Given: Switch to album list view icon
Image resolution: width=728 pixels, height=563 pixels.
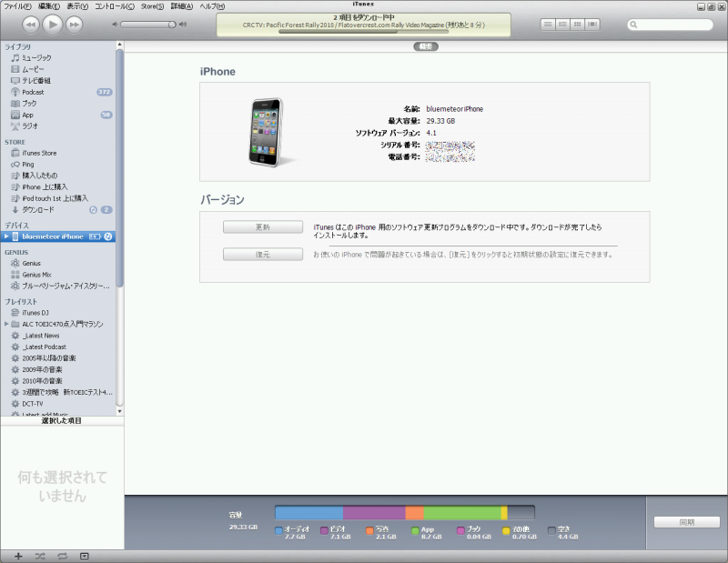Looking at the screenshot, I should click(562, 25).
